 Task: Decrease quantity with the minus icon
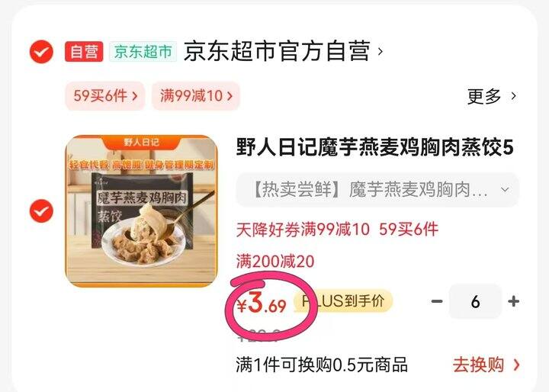[437, 301]
